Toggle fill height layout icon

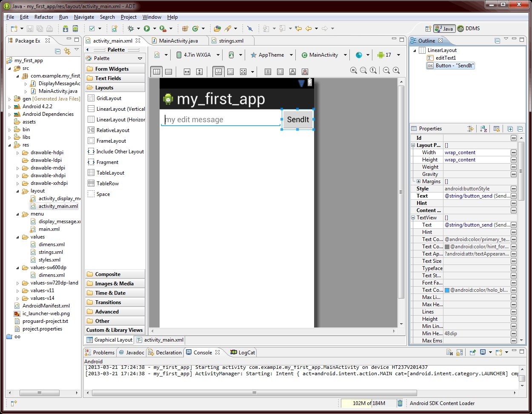click(199, 72)
